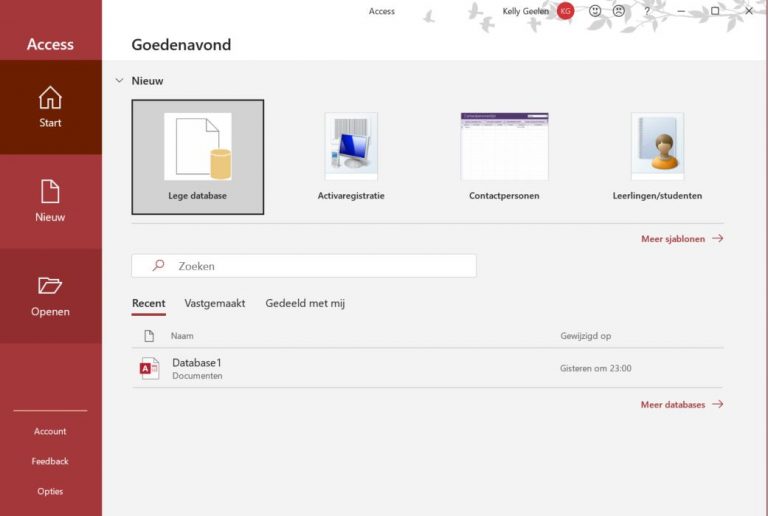Send a frown with sad face icon
Image resolution: width=768 pixels, height=516 pixels.
coord(619,11)
